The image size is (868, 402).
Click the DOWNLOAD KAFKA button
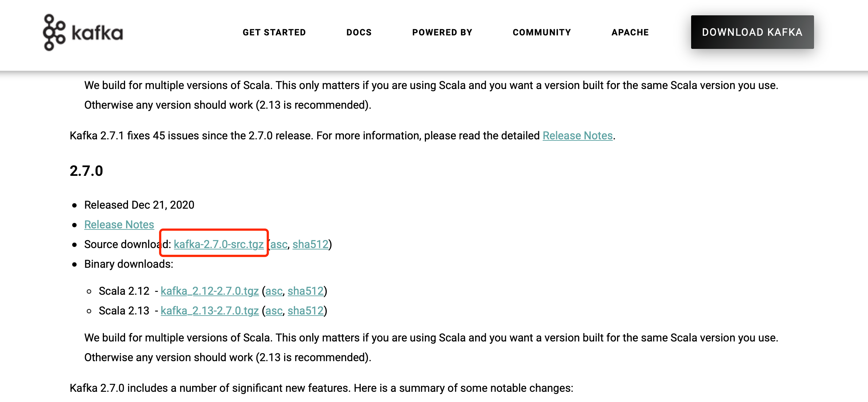[x=752, y=32]
